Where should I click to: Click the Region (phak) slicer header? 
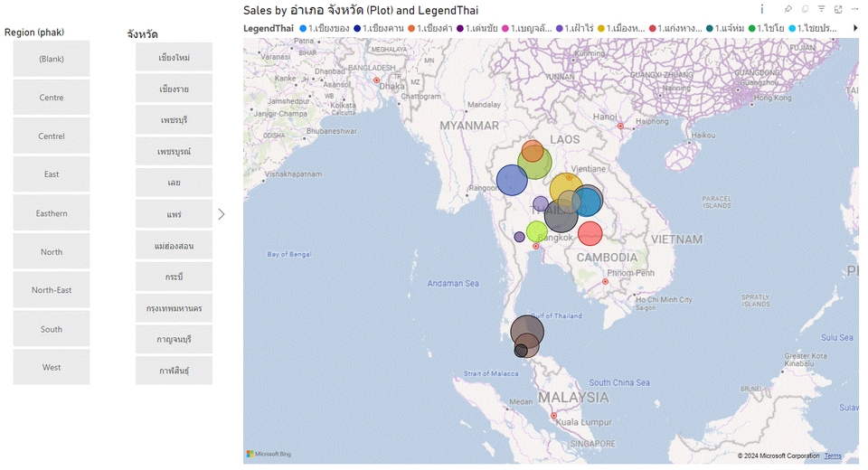[x=34, y=33]
